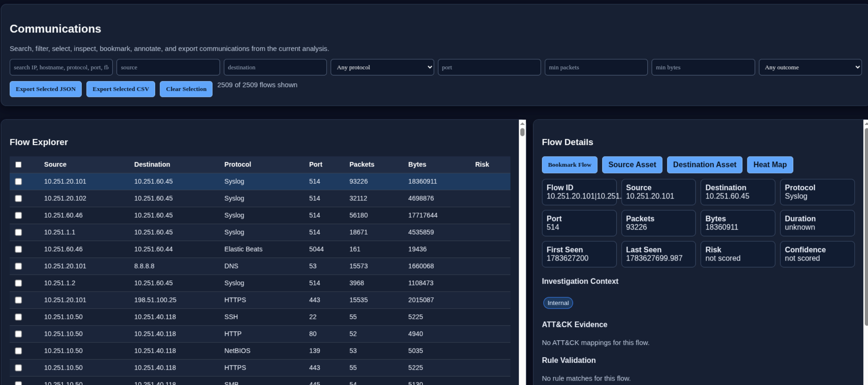
Task: Open the Source Asset view
Action: coord(632,165)
